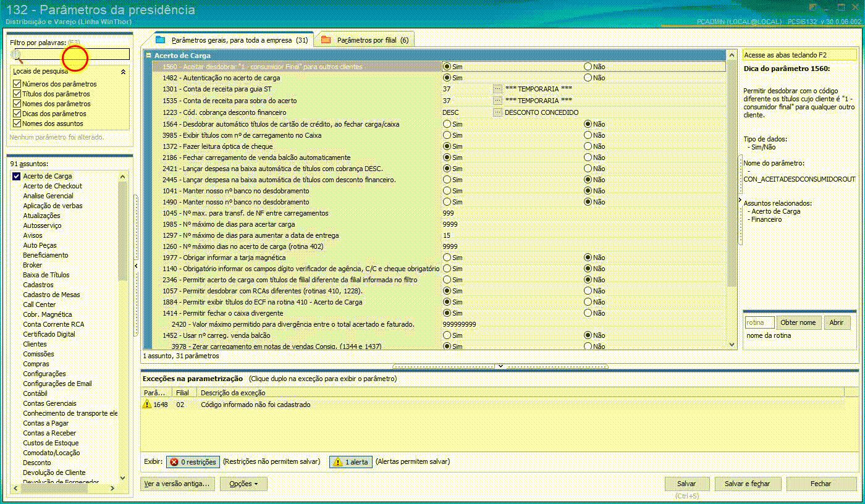865x504 pixels.
Task: Click exception text Código informado não foi cadastrado
Action: click(x=256, y=405)
